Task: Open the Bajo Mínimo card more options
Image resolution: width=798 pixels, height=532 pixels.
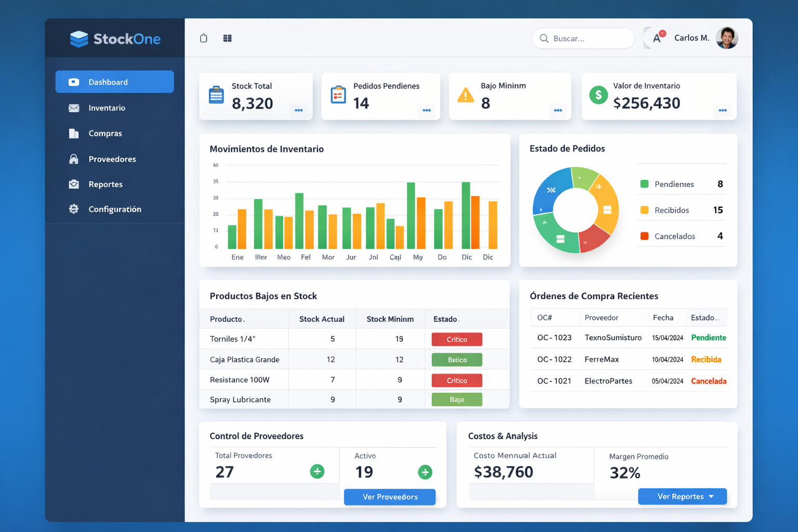Action: 557,110
